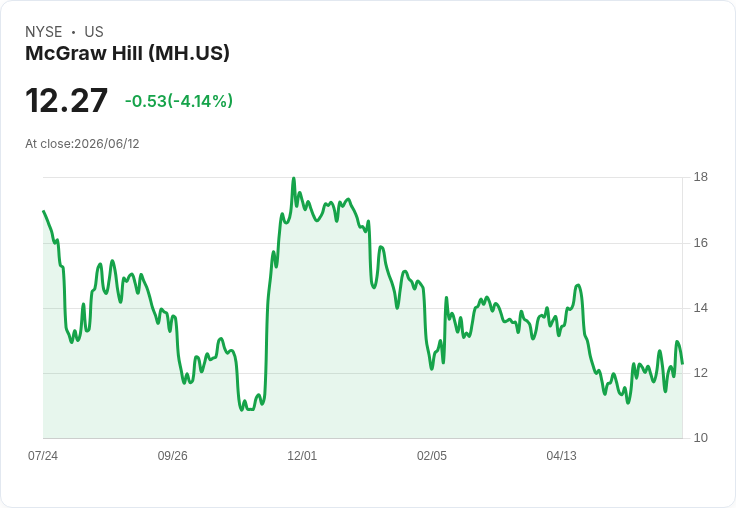Click the chart line's final endpoint at right
736x508 pixels.
pos(682,363)
